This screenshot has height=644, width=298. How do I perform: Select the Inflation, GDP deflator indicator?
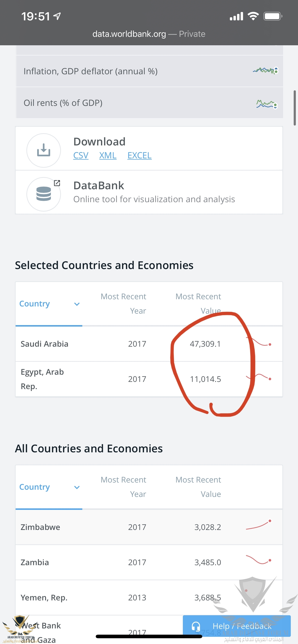[90, 71]
